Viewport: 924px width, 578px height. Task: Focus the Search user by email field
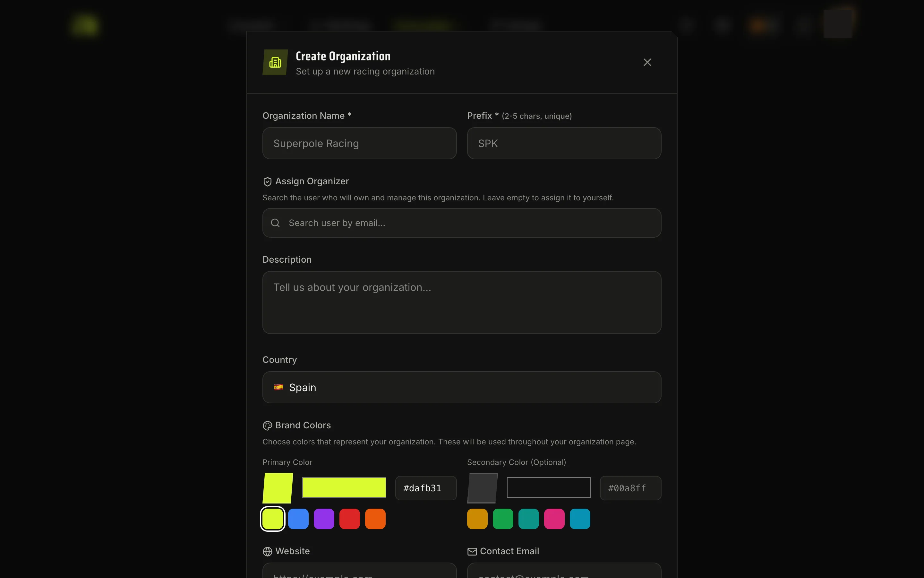pos(462,223)
